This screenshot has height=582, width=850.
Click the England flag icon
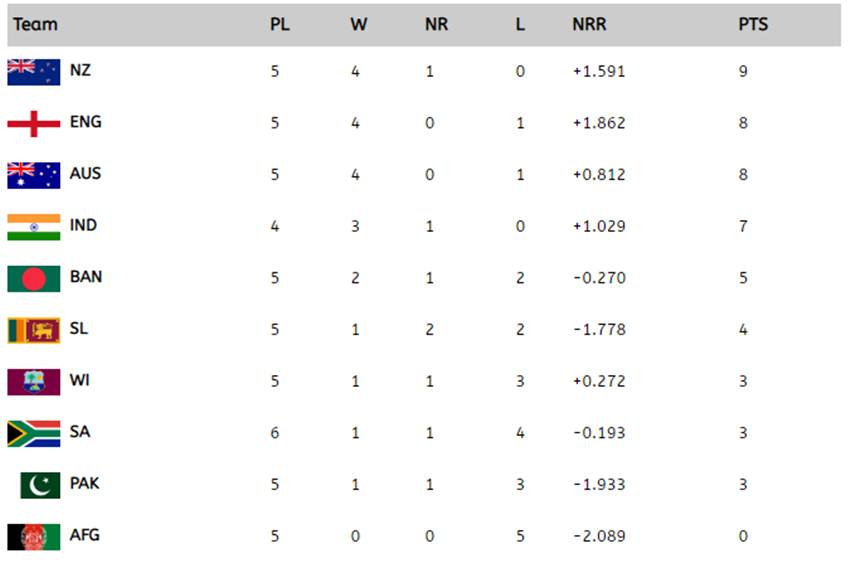pyautogui.click(x=33, y=123)
